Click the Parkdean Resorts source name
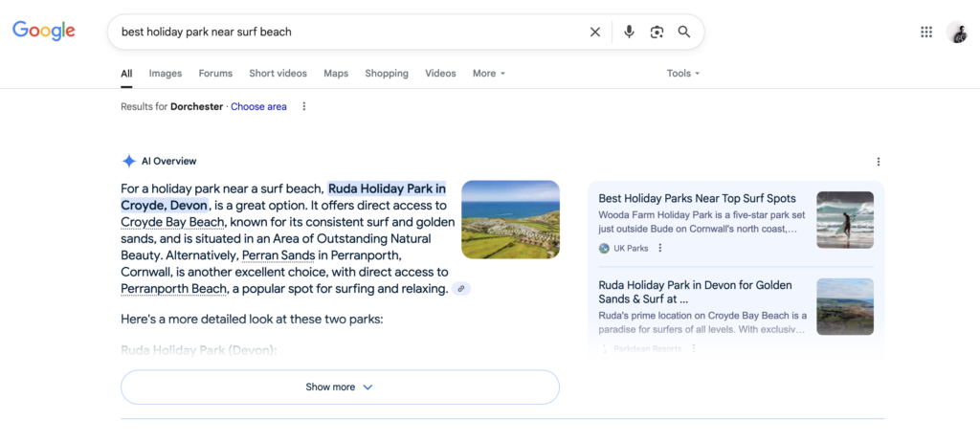The width and height of the screenshot is (980, 442). [x=648, y=349]
